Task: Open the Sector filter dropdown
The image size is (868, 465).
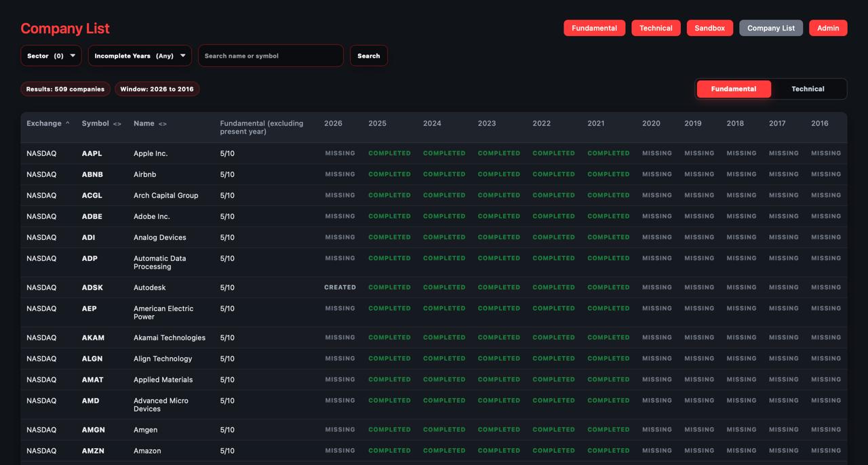Action: coord(51,56)
